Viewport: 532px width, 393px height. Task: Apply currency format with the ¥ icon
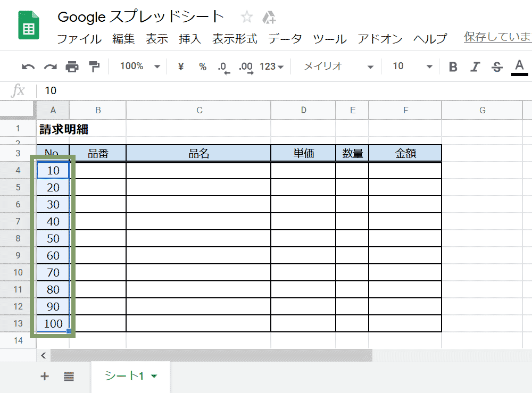180,66
